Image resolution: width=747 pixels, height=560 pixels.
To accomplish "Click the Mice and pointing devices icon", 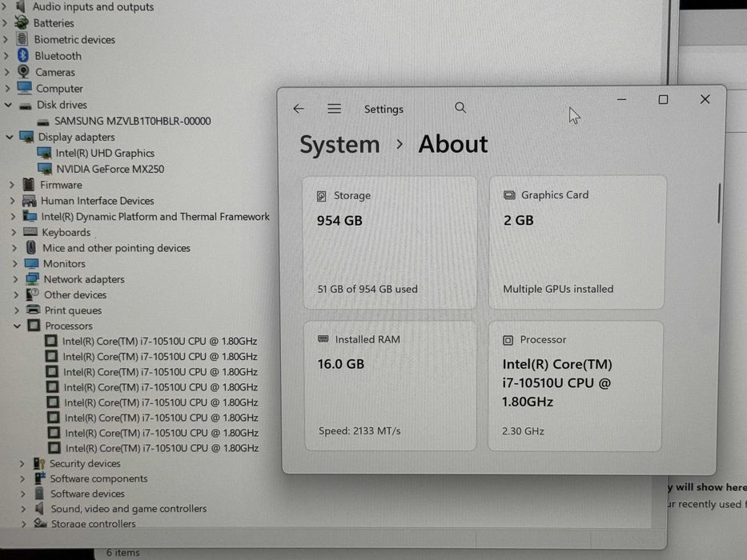I will coord(31,248).
